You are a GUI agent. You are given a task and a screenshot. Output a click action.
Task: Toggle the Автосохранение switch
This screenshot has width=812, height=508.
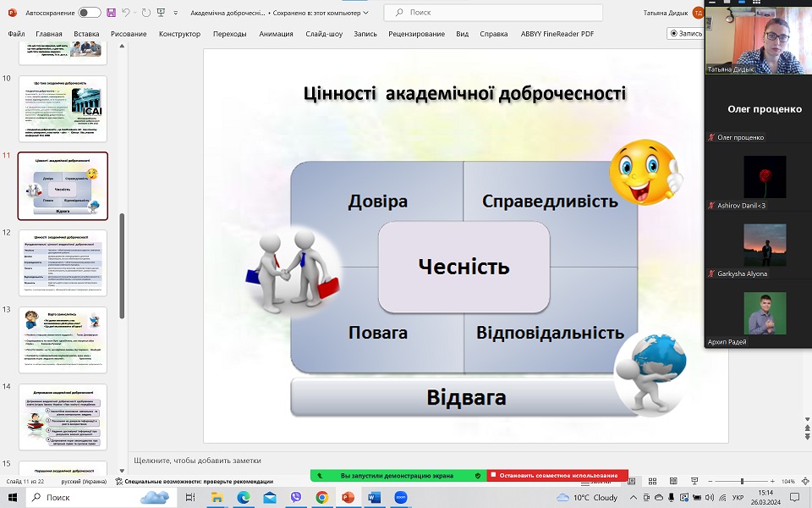click(x=90, y=13)
